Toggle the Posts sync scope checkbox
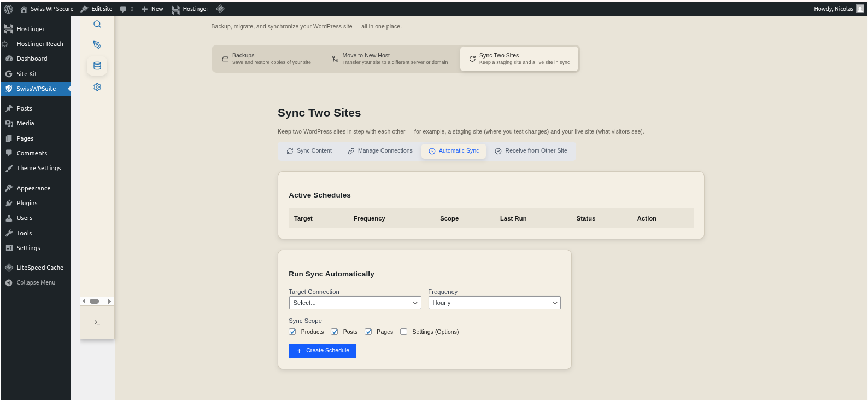 (x=335, y=332)
